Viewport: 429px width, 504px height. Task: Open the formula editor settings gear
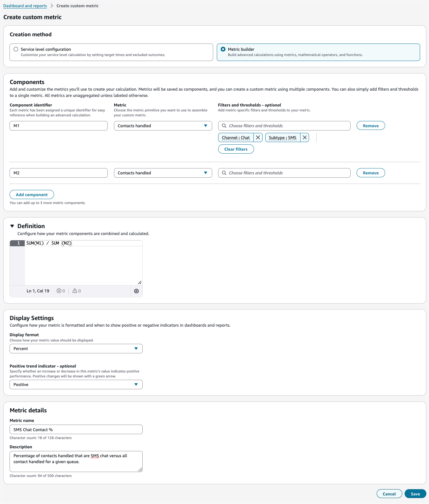[136, 291]
